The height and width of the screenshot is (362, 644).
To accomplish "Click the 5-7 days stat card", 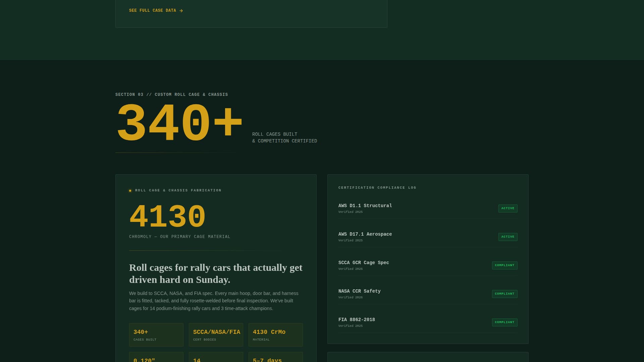I will pyautogui.click(x=275, y=358).
